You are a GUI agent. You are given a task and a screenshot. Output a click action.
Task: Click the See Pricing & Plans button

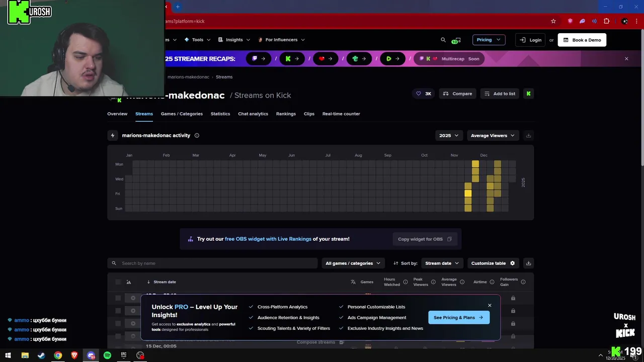[x=459, y=317]
